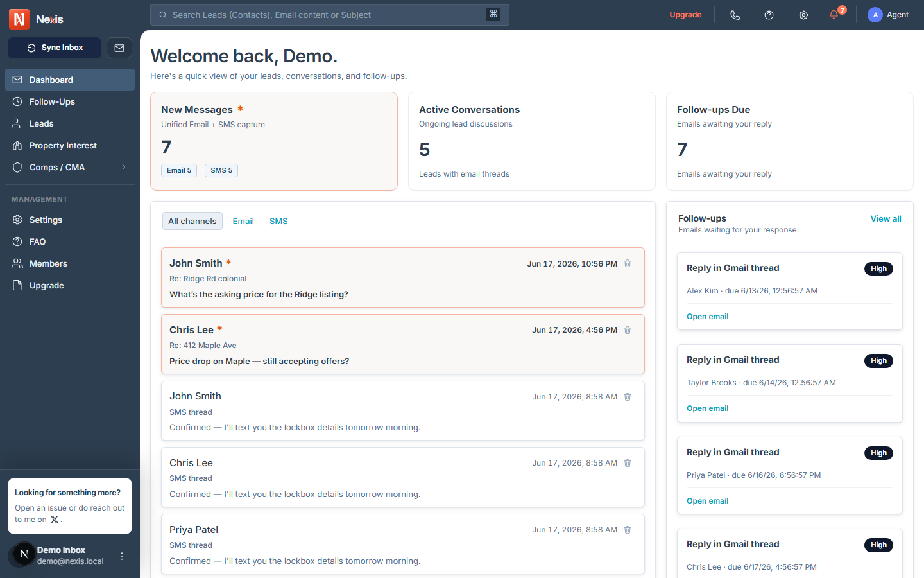The height and width of the screenshot is (578, 924).
Task: Switch to the SMS channel tab
Action: 278,221
